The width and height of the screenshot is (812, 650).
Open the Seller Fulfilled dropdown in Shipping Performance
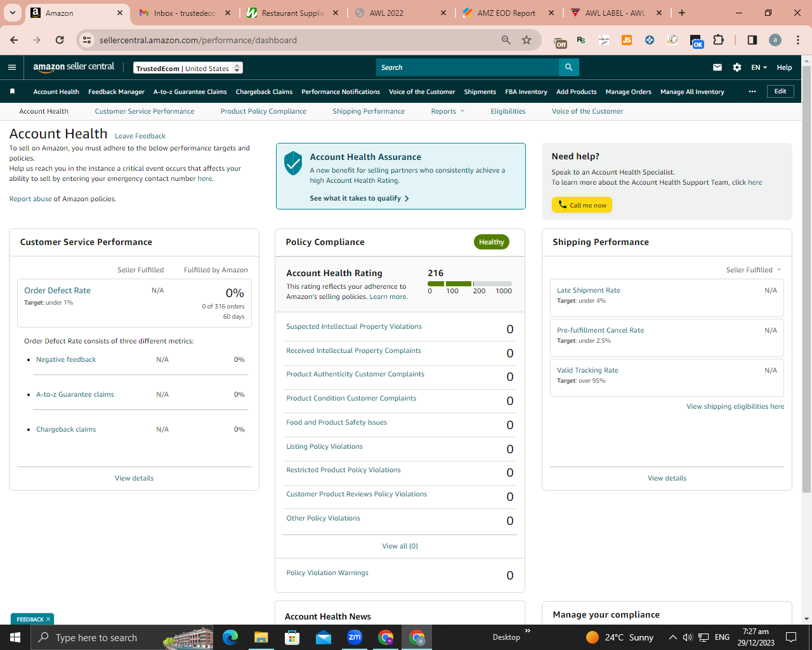754,270
